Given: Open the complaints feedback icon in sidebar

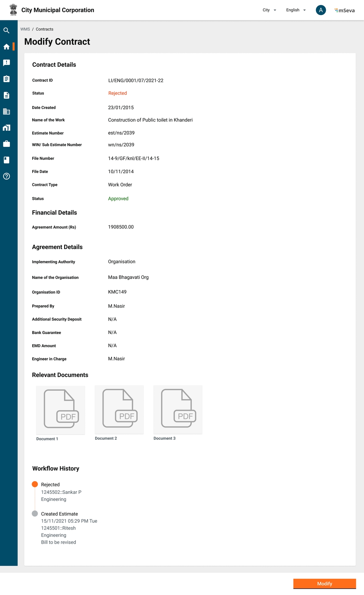Looking at the screenshot, I should (x=6, y=63).
